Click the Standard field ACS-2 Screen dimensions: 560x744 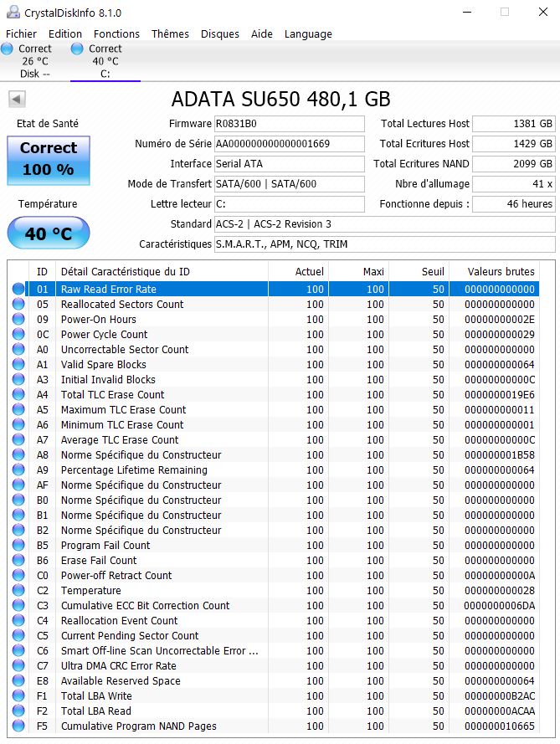point(385,224)
